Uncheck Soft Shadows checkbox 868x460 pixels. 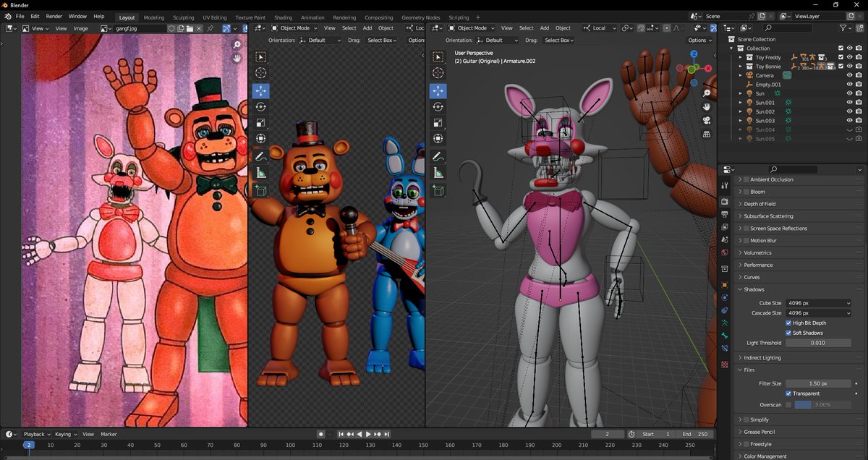[x=788, y=333]
